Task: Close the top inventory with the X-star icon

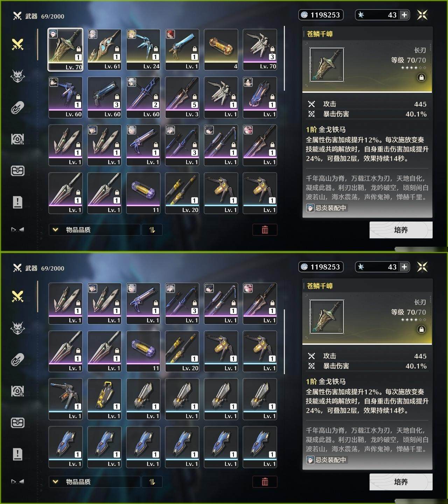Action: click(422, 15)
